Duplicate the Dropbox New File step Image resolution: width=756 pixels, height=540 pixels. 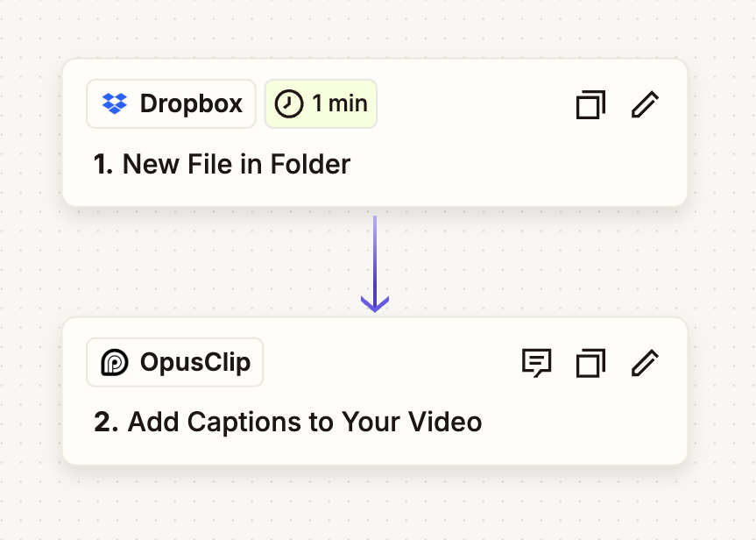tap(590, 104)
